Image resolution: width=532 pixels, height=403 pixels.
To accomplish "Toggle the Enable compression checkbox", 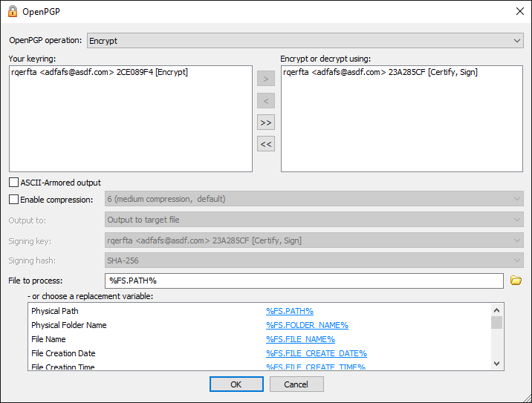I will pyautogui.click(x=14, y=199).
